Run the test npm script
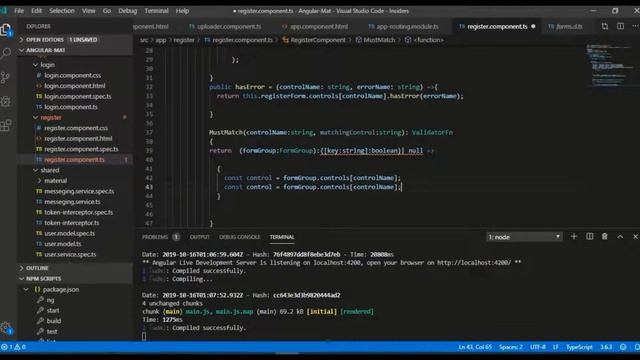This screenshot has height=360, width=640. [x=52, y=332]
